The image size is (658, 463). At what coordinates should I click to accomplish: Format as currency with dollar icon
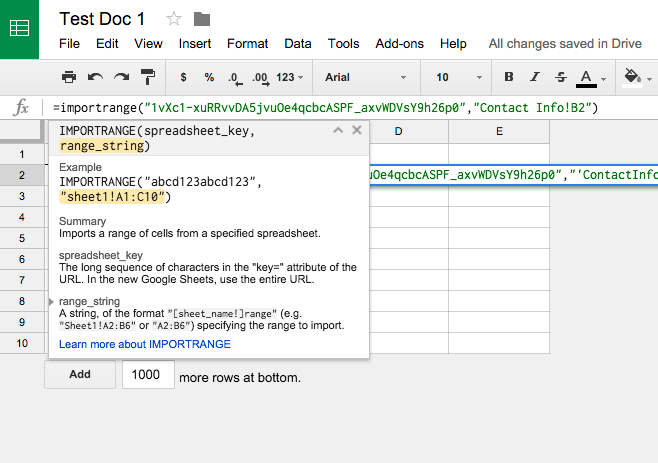pyautogui.click(x=183, y=77)
